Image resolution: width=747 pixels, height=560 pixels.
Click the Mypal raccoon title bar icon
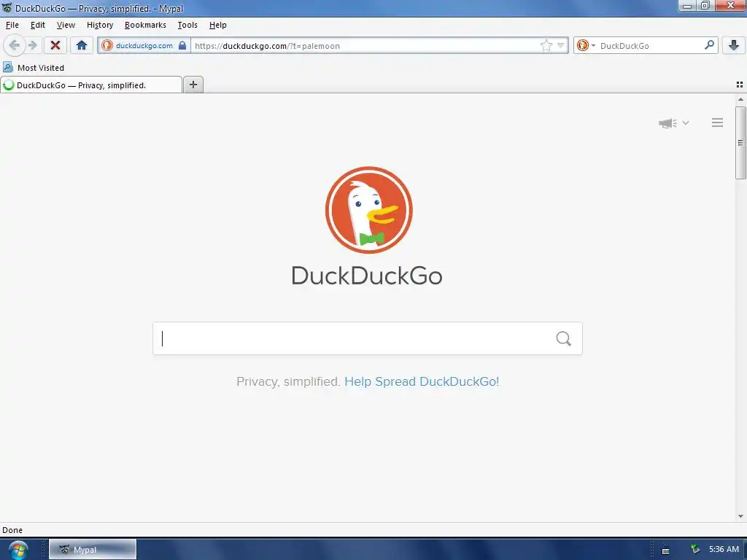tap(7, 7)
